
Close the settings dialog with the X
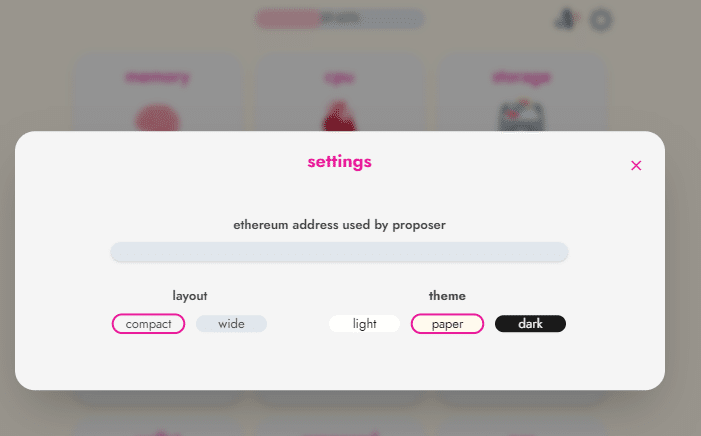pos(636,166)
